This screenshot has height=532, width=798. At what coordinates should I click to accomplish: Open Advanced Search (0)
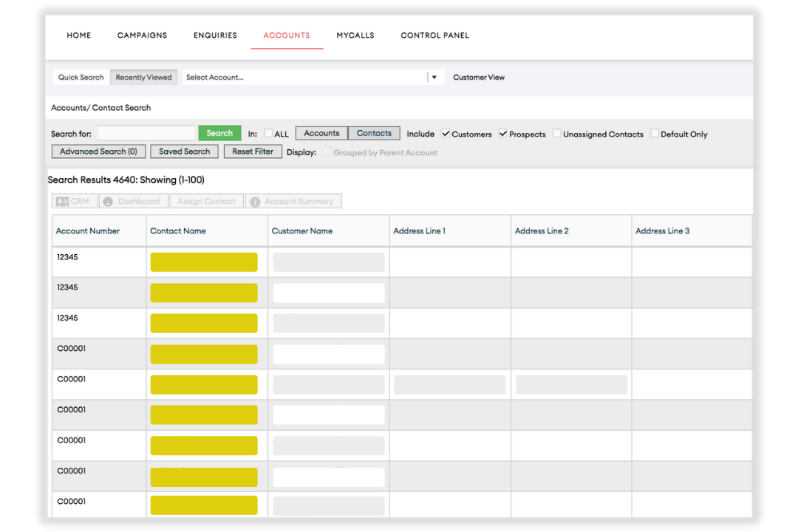click(x=98, y=151)
